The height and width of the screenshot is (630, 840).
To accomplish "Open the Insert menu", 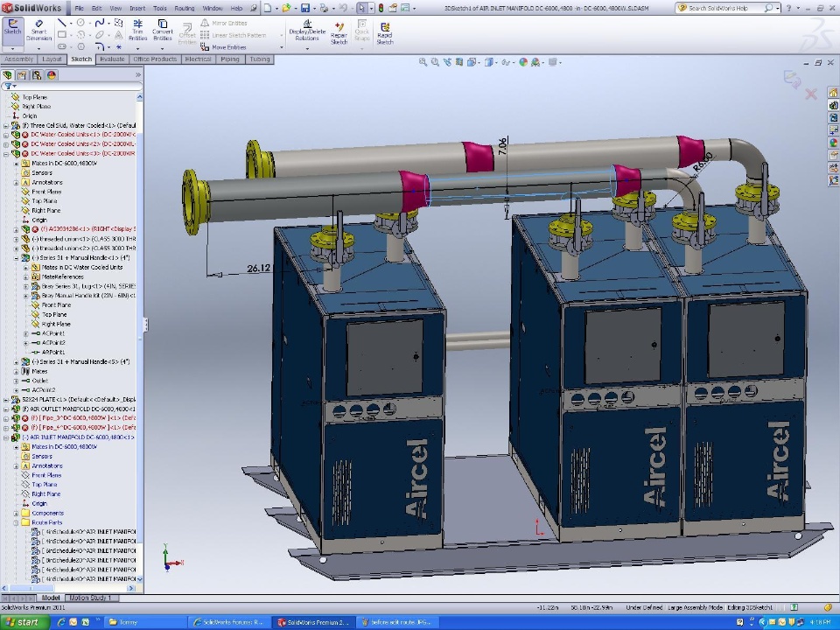I will click(x=137, y=8).
